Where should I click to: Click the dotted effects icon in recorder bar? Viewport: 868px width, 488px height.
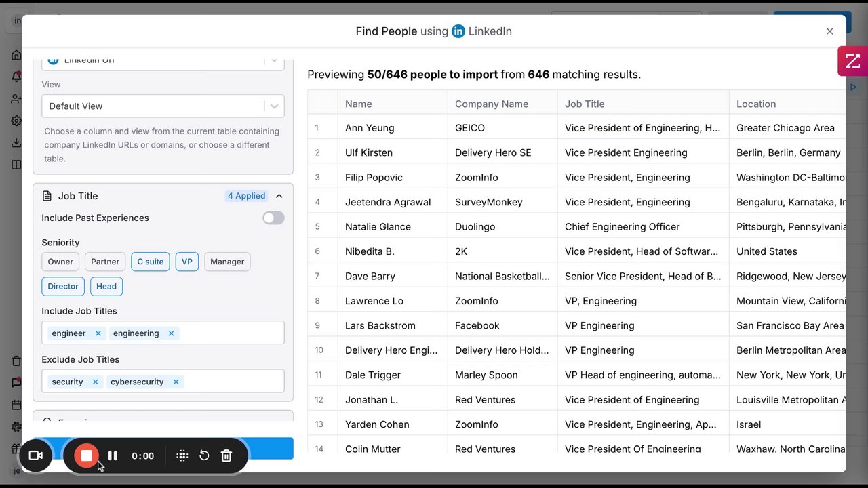(x=182, y=455)
